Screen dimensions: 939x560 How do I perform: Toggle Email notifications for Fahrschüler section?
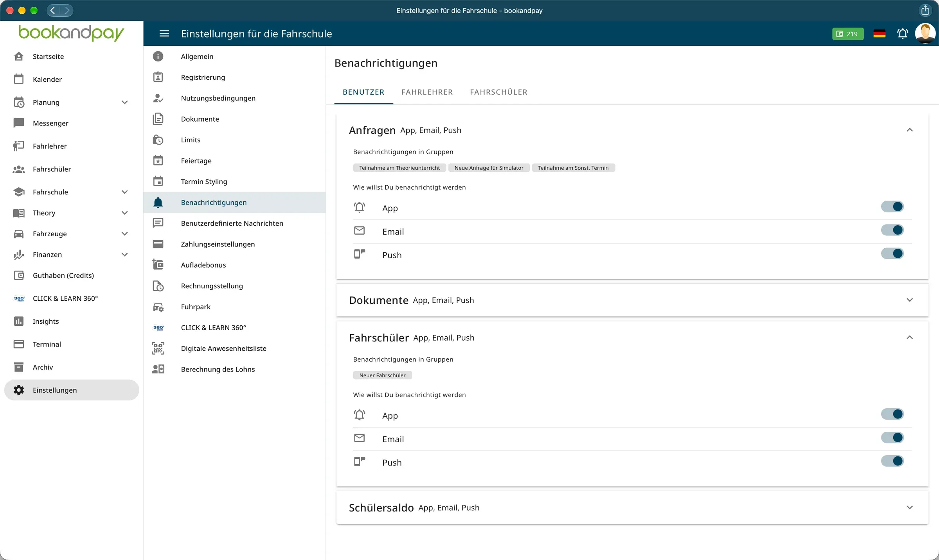coord(892,438)
